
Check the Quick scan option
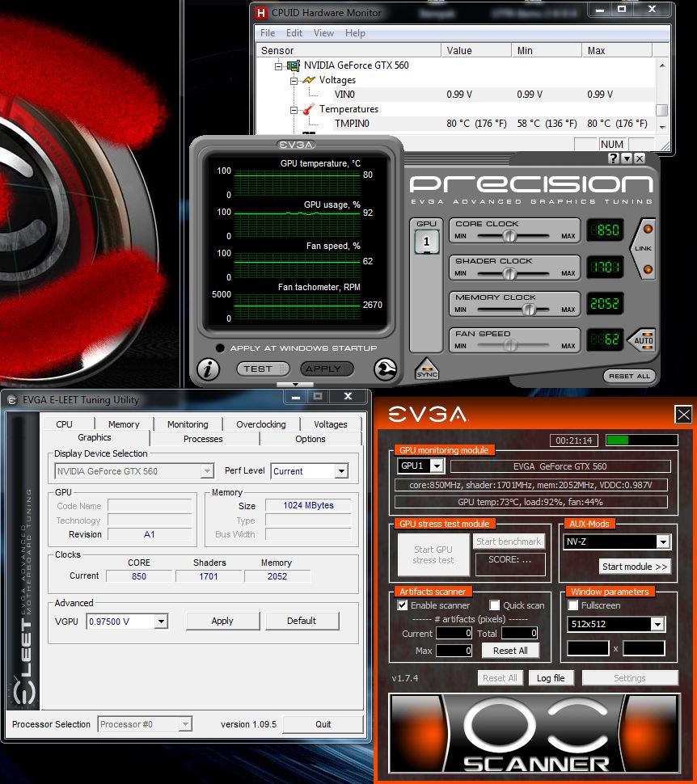tap(494, 605)
